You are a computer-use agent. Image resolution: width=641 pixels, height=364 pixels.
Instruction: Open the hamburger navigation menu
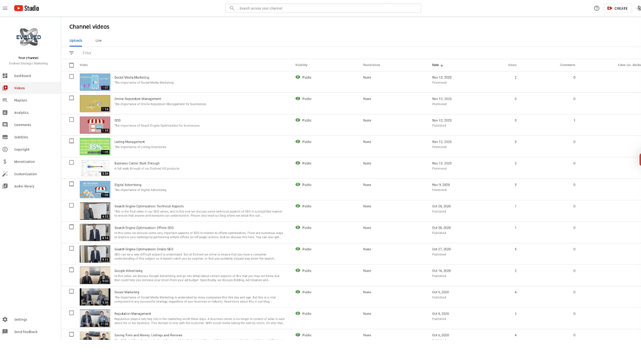[x=5, y=8]
